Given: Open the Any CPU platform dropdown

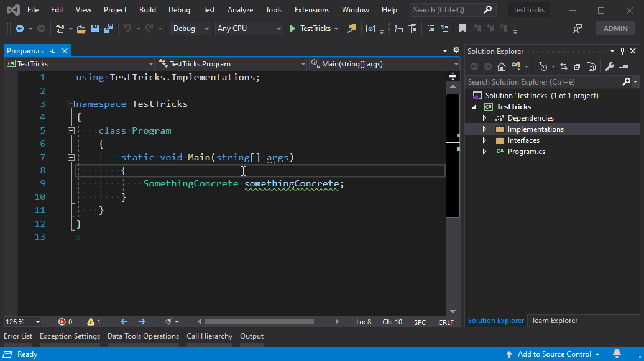Looking at the screenshot, I should 249,29.
